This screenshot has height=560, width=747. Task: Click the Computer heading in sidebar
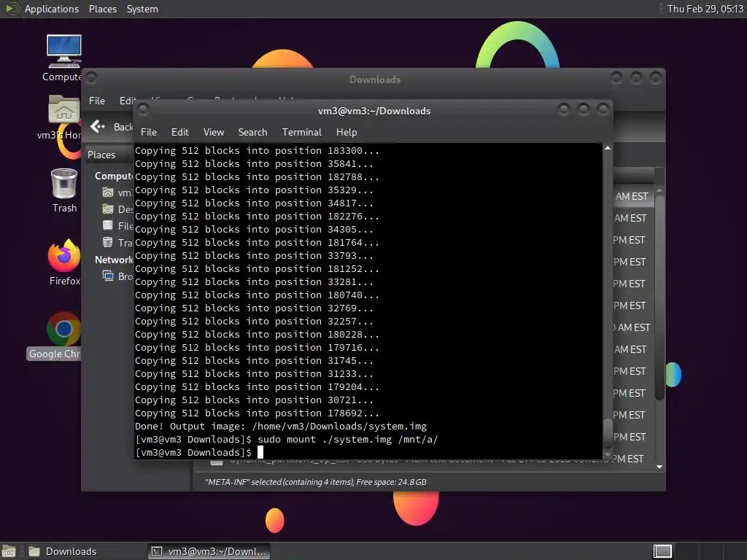click(114, 176)
